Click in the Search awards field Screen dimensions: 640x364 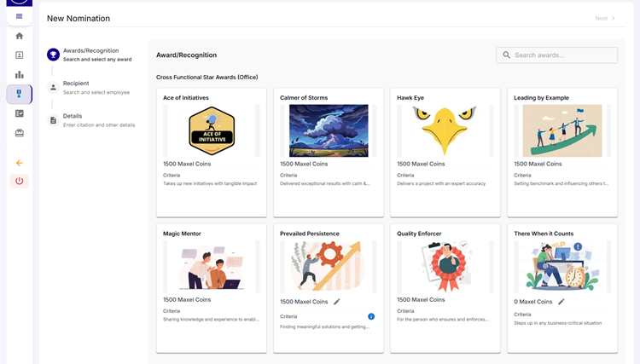[x=556, y=55]
